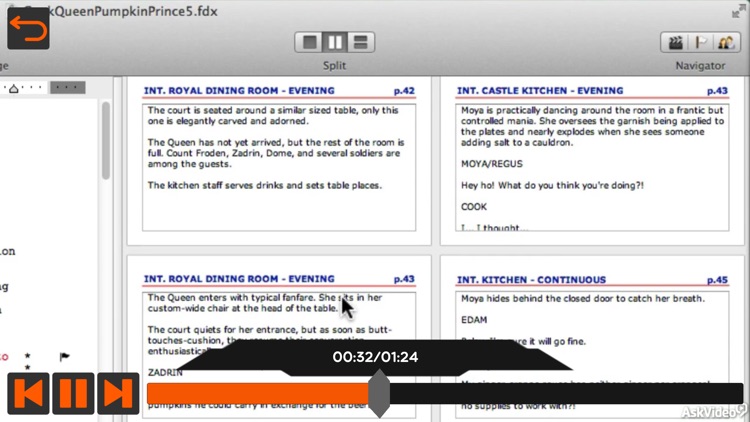Pause the video playback

(x=73, y=393)
